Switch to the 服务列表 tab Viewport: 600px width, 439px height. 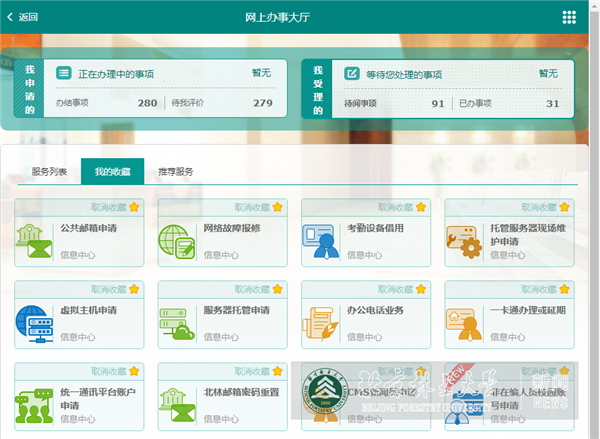click(49, 172)
